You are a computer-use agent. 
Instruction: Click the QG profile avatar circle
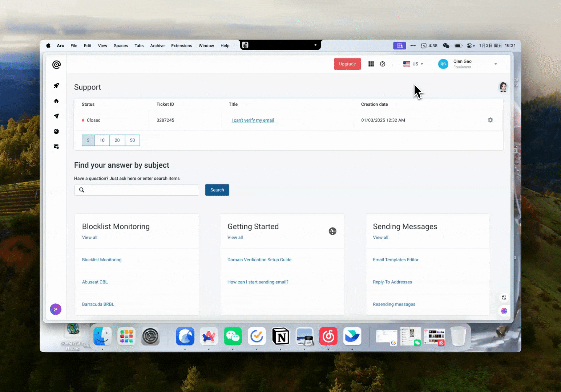pyautogui.click(x=443, y=64)
